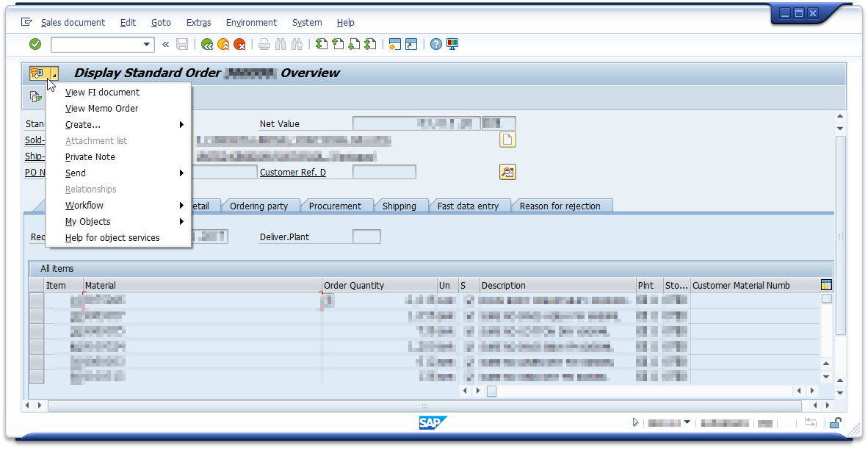Click the Find Next binoculars icon
This screenshot has width=868, height=451.
(x=297, y=44)
